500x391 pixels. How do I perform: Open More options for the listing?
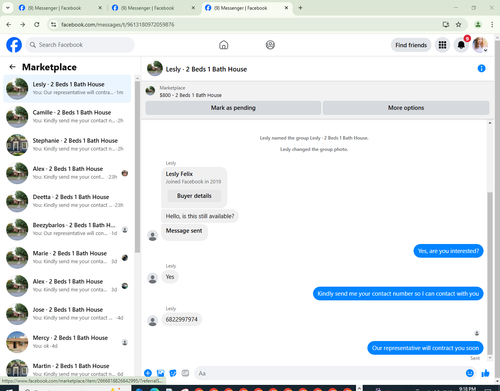click(x=406, y=108)
